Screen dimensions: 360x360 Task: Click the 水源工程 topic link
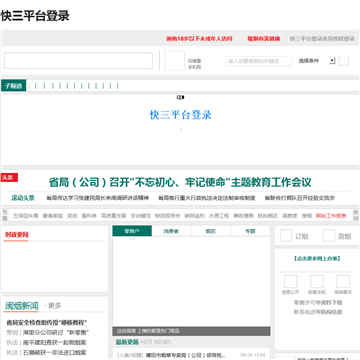point(219,216)
